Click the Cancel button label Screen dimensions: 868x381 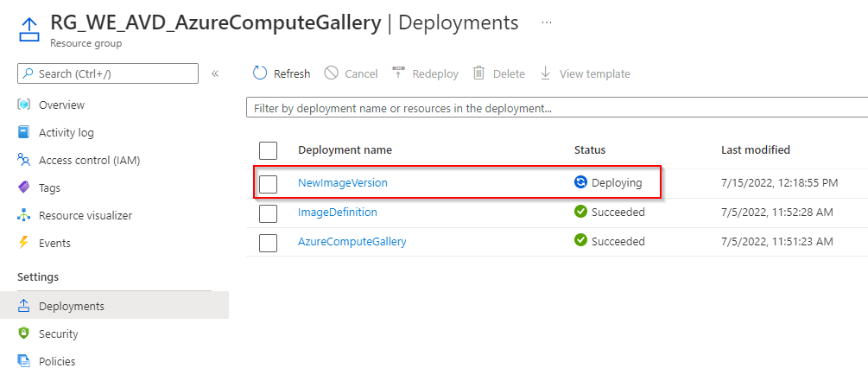362,73
